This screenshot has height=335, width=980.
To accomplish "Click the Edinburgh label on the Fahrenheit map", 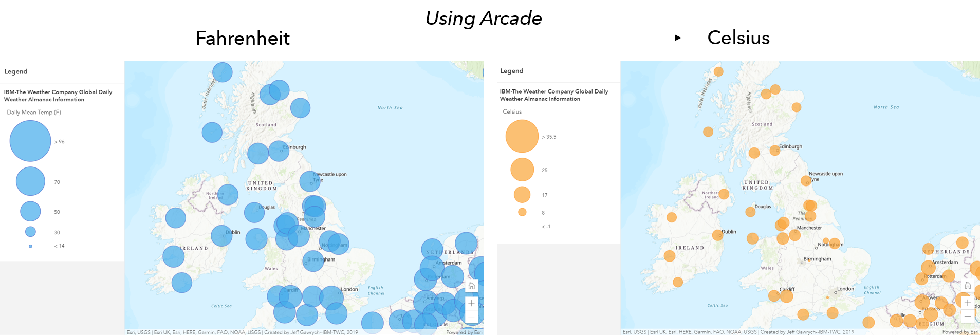I will (x=294, y=147).
